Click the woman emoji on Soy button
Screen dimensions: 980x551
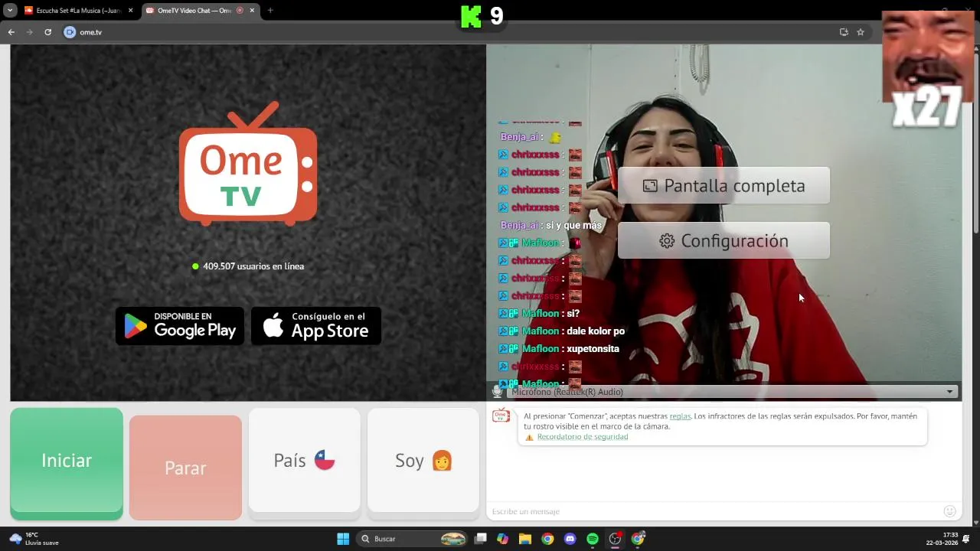click(442, 460)
